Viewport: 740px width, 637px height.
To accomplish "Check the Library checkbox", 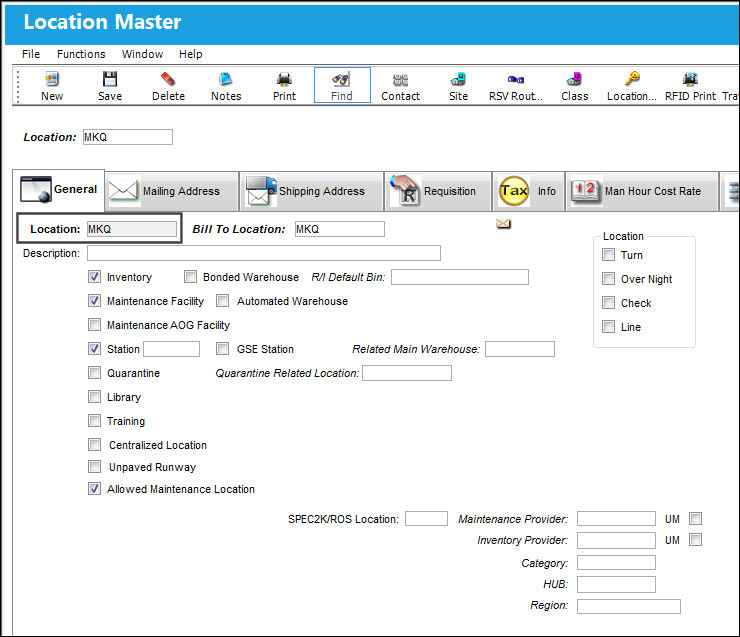I will click(94, 396).
